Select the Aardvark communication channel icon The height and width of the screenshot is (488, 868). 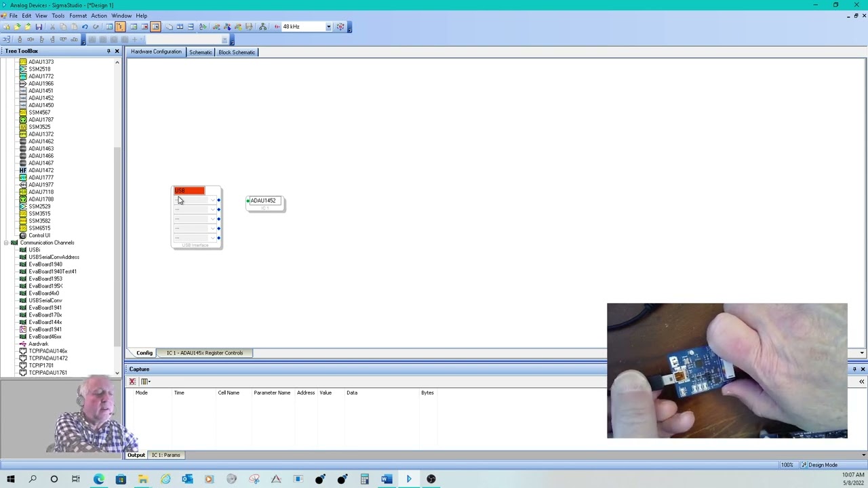click(23, 344)
